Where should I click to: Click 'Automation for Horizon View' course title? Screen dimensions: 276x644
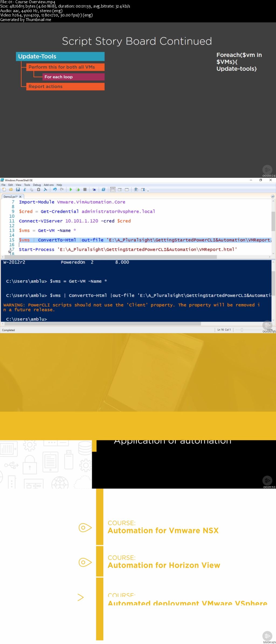click(x=164, y=565)
